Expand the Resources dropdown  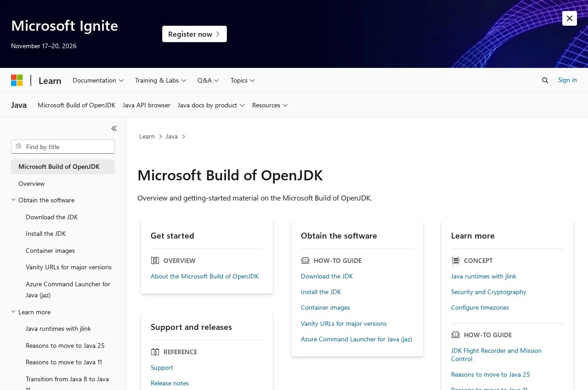pos(270,105)
